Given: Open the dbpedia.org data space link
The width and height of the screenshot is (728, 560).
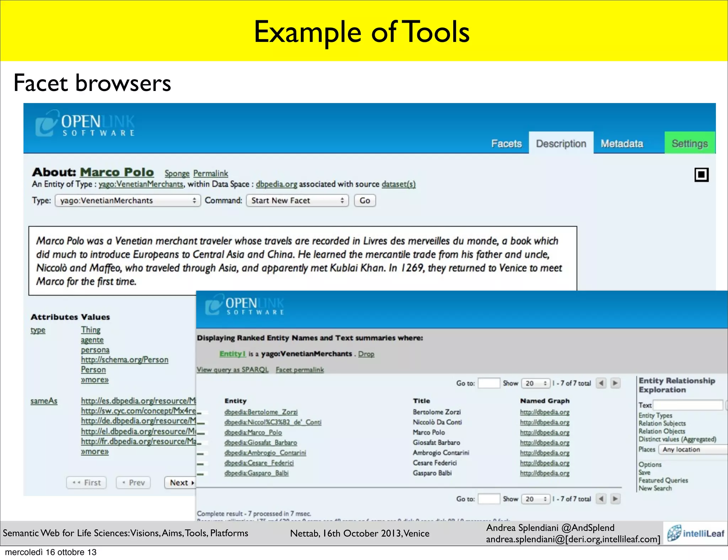Looking at the screenshot, I should click(277, 184).
